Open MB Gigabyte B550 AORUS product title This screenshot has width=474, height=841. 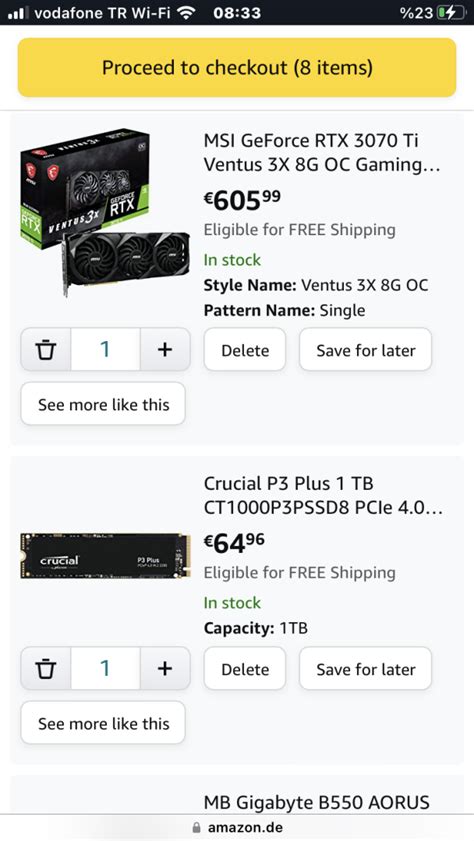(316, 802)
